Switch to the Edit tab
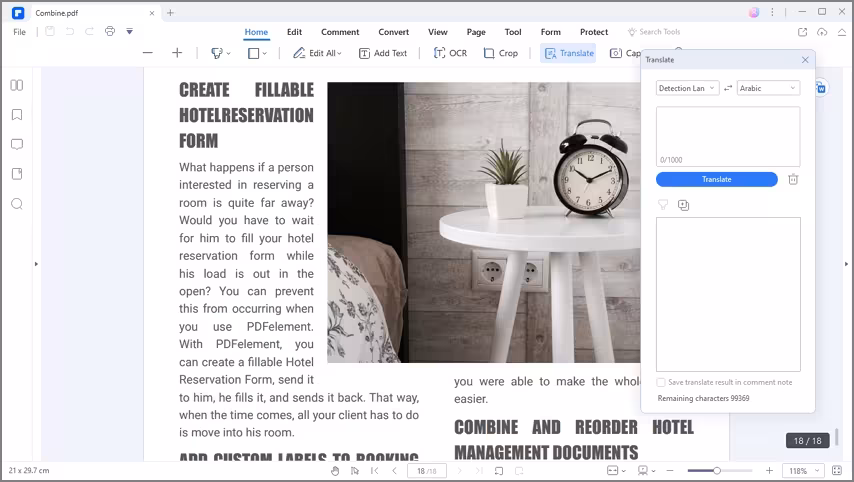 [294, 32]
